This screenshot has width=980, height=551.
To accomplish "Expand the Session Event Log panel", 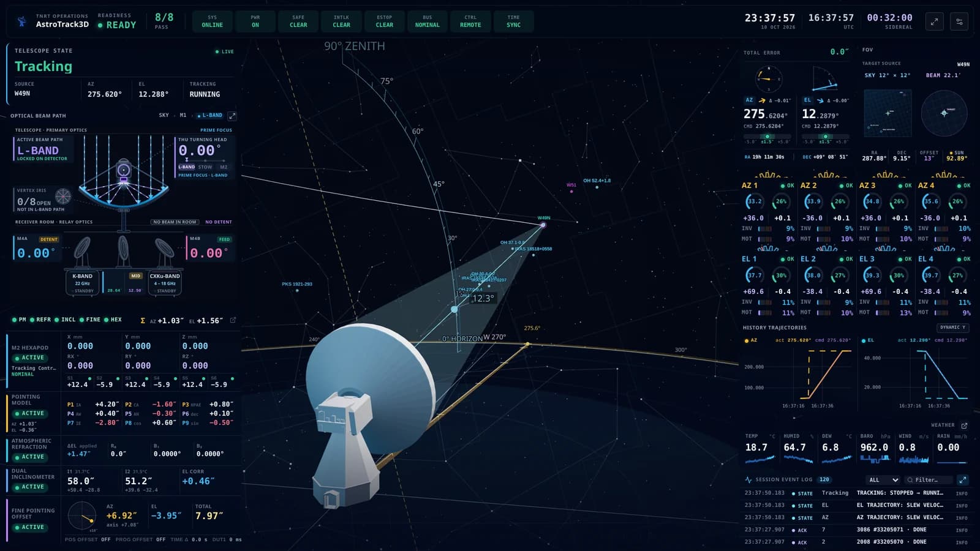I will [x=963, y=480].
